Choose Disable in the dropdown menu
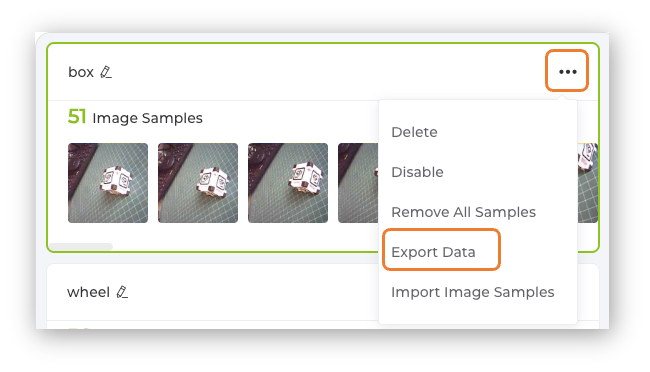Viewport: 650px width, 372px height. [417, 172]
